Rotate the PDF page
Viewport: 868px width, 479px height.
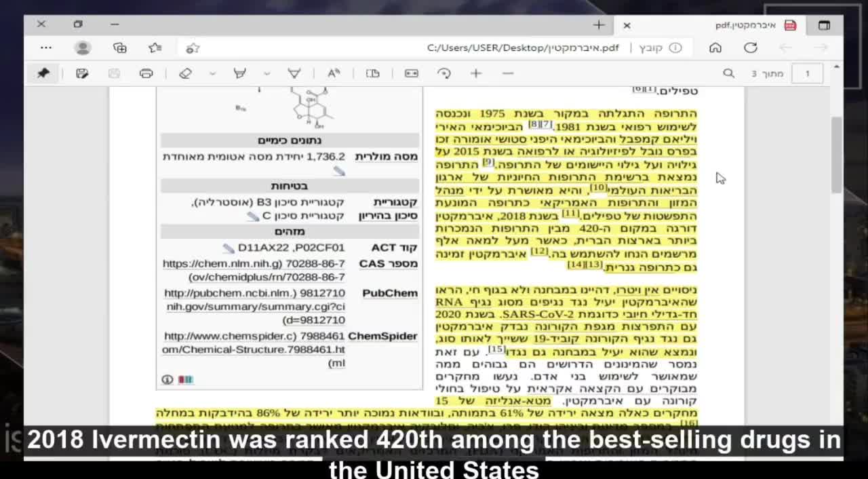tap(444, 73)
